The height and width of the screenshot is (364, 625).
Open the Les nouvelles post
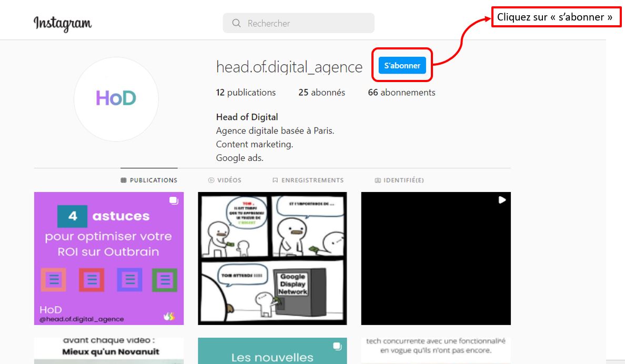[x=272, y=351]
